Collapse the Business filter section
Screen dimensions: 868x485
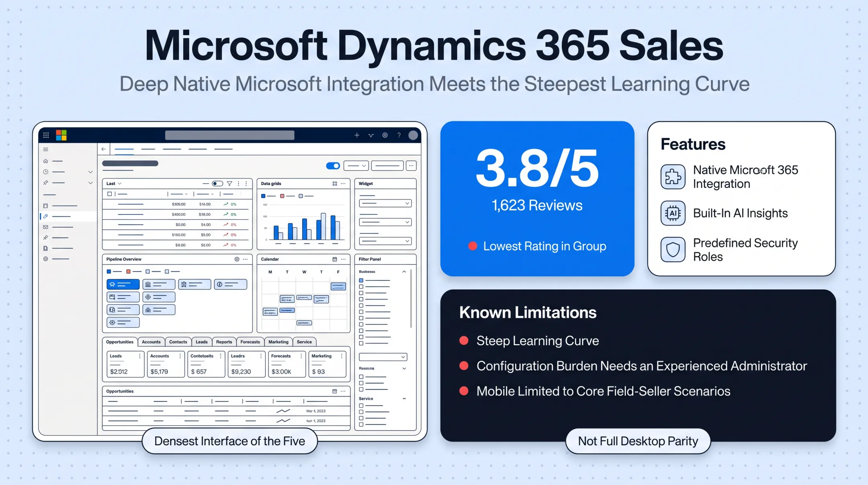point(404,272)
